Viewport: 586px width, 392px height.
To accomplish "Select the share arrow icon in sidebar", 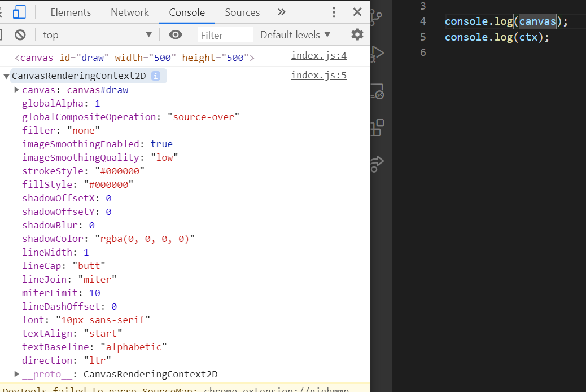I will (x=378, y=164).
